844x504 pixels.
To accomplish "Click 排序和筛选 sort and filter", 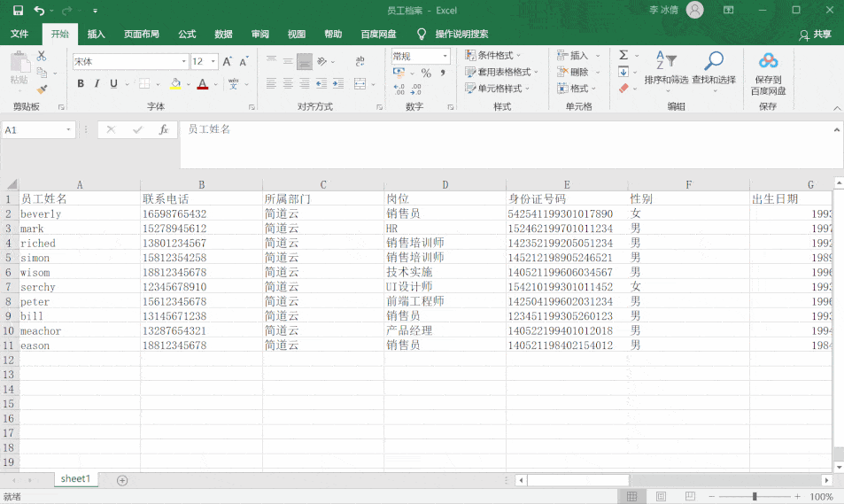I will 666,71.
